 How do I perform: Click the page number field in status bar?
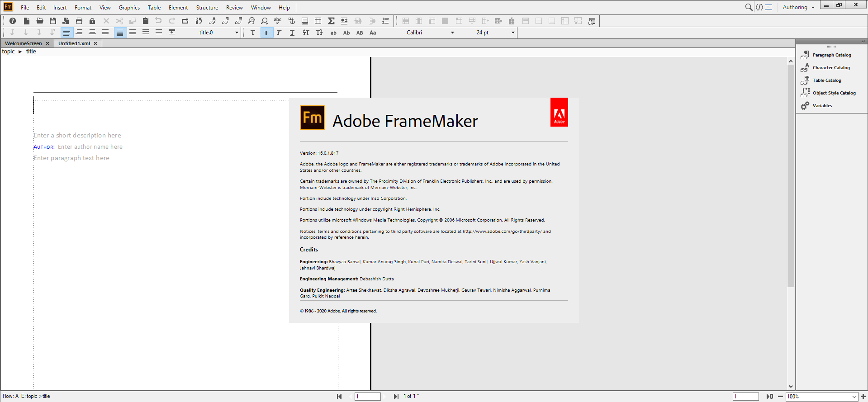[368, 397]
